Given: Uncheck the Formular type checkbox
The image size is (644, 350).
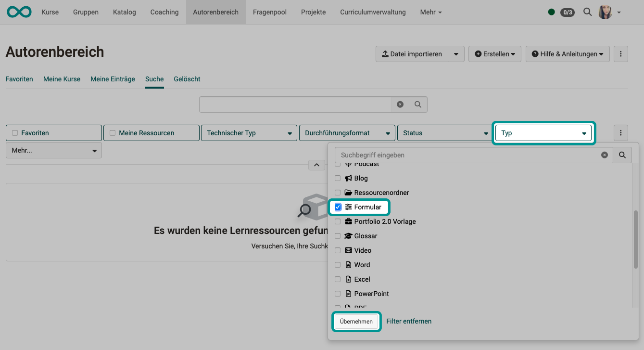Looking at the screenshot, I should (x=338, y=207).
